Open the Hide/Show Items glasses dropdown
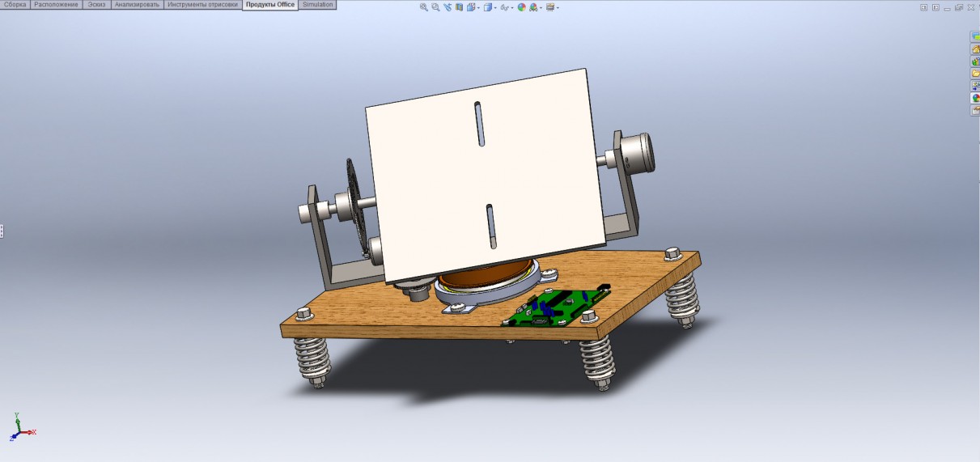980x462 pixels. click(x=506, y=7)
